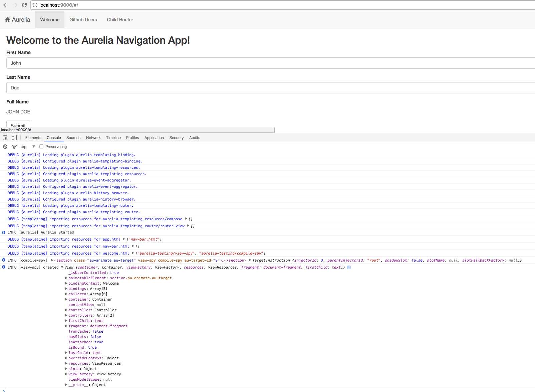Expand the bindings Array[5] property
This screenshot has width=535, height=392.
[66, 289]
